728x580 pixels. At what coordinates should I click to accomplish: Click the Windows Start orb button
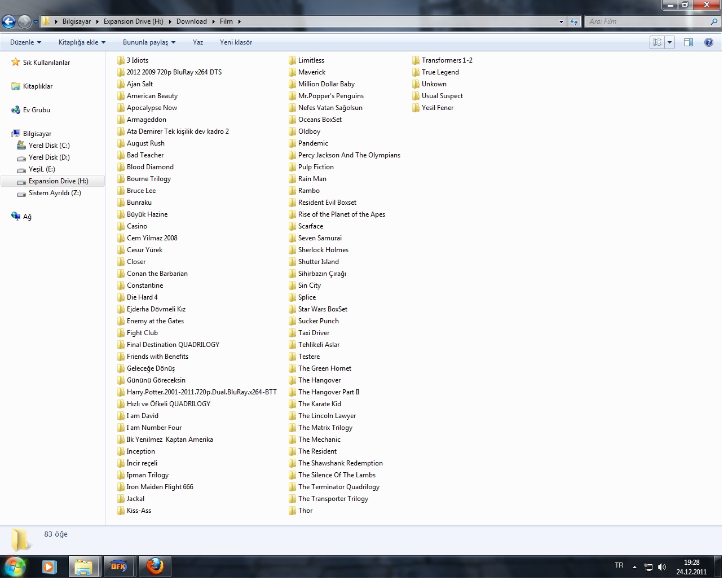[15, 566]
